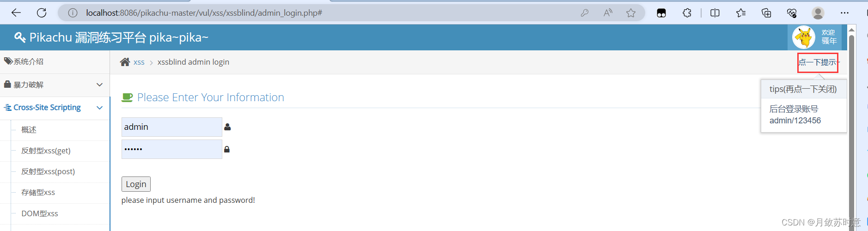Collapse the Cross-Site Scripting section
The width and height of the screenshot is (868, 231).
coord(55,108)
